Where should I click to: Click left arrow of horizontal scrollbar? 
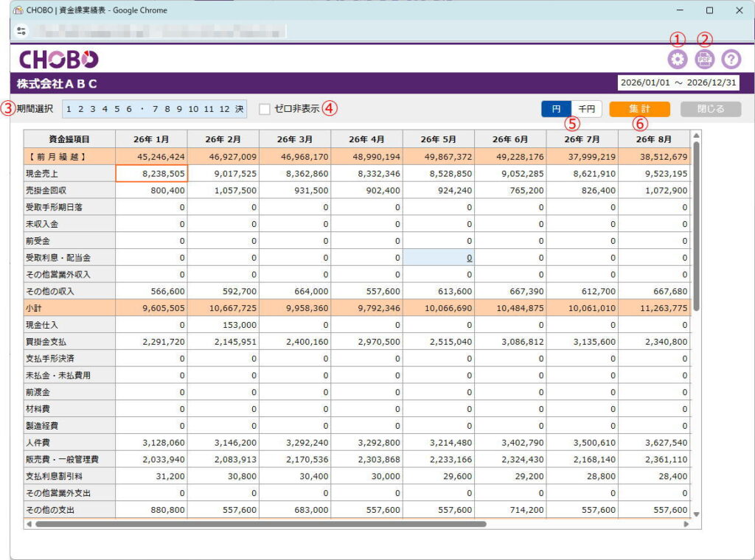point(29,524)
